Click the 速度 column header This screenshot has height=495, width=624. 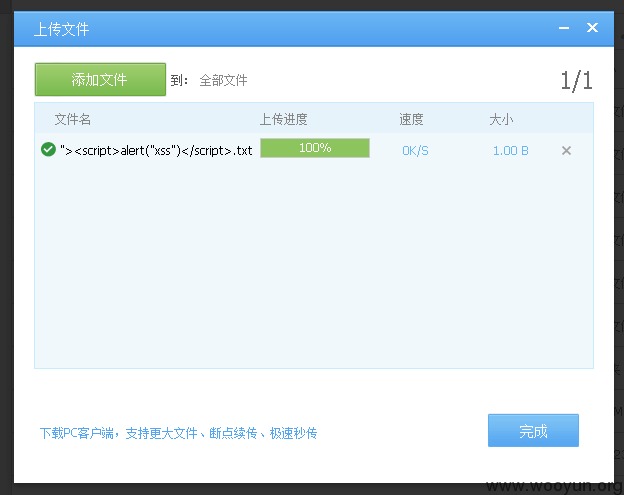pos(411,119)
